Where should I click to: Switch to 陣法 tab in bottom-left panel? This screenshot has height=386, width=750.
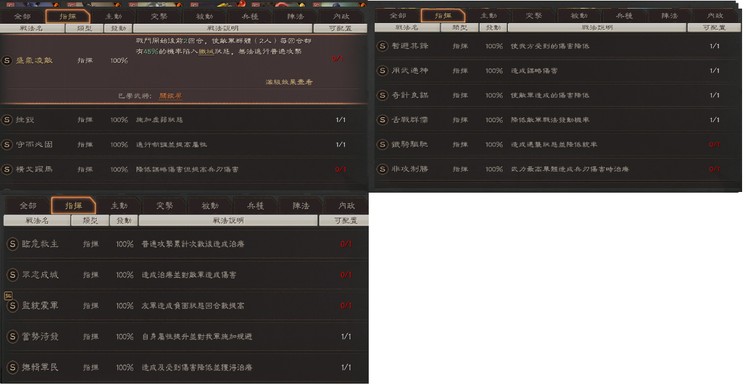(x=301, y=206)
